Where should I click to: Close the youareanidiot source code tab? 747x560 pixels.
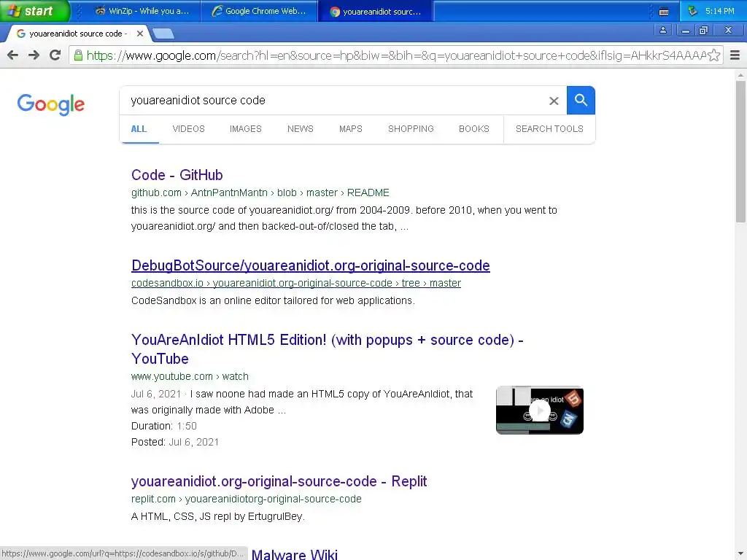(139, 34)
